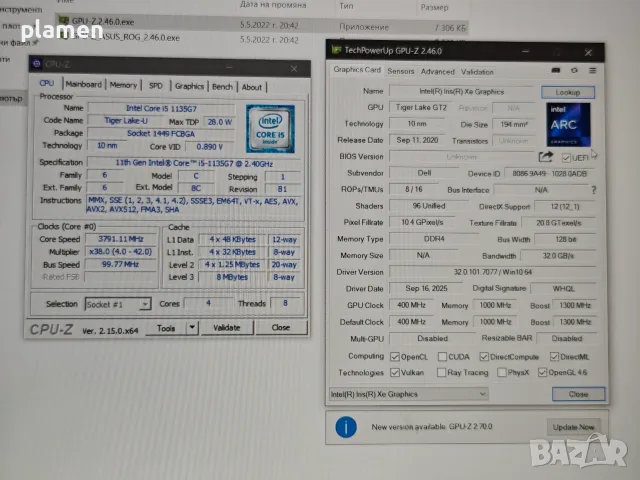Open the GPU-Z hamburger menu icon
640x480 pixels.
tap(593, 71)
